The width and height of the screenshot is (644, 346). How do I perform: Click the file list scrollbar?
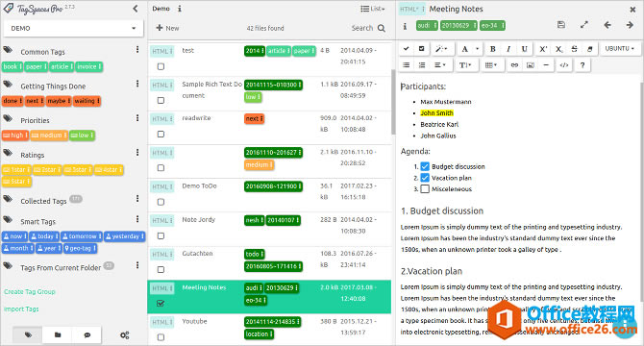(393, 102)
